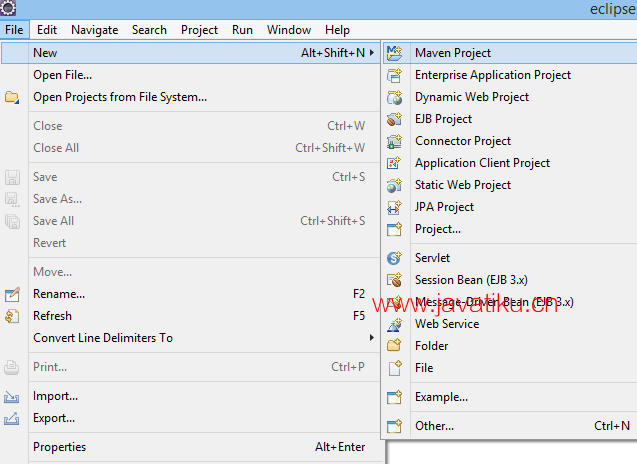Open the Navigate menu

(95, 30)
